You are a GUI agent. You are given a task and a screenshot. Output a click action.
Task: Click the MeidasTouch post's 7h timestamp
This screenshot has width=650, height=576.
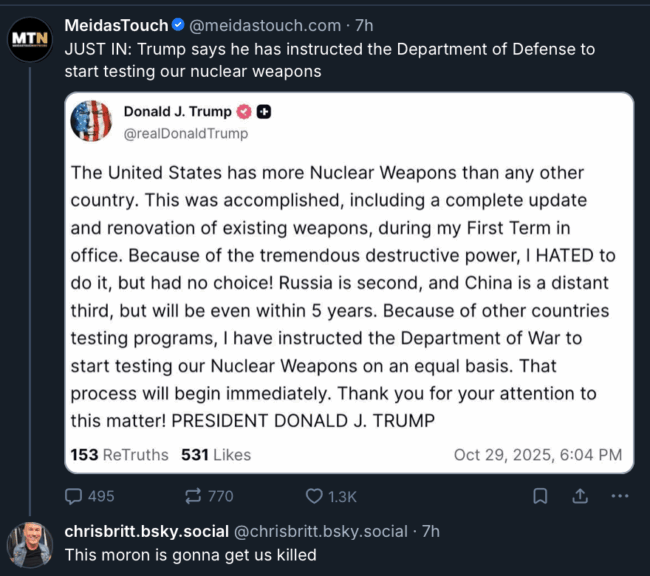click(x=364, y=25)
